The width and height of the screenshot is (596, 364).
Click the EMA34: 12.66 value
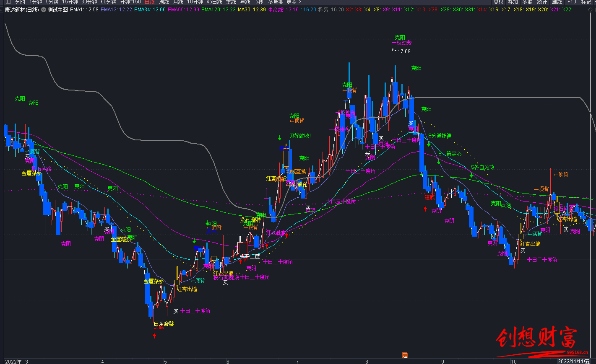tap(150, 10)
